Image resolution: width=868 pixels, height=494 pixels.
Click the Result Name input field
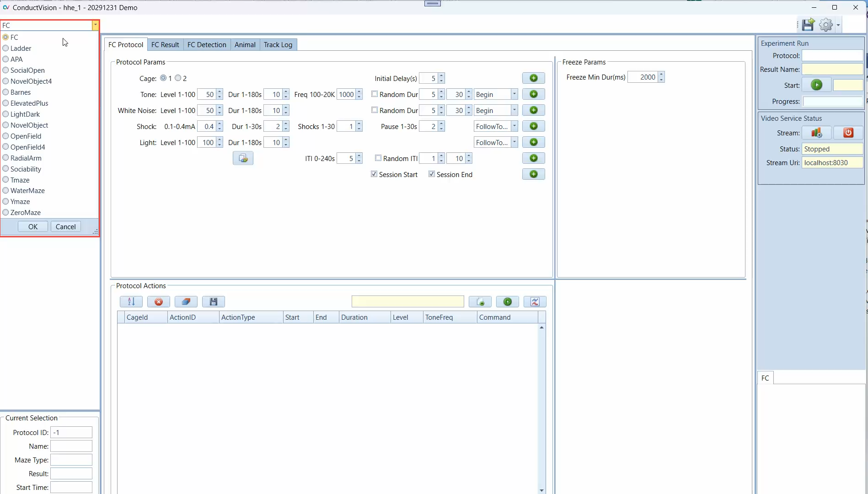click(x=832, y=70)
